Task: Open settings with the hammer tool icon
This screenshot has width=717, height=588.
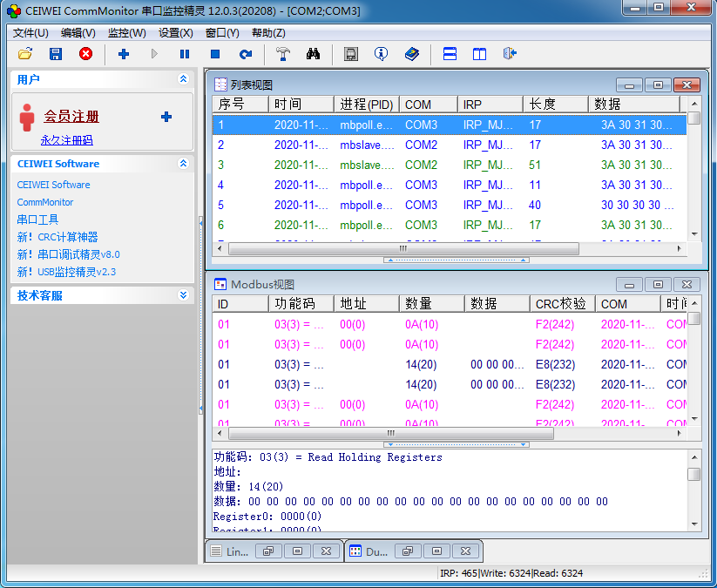Action: (282, 54)
